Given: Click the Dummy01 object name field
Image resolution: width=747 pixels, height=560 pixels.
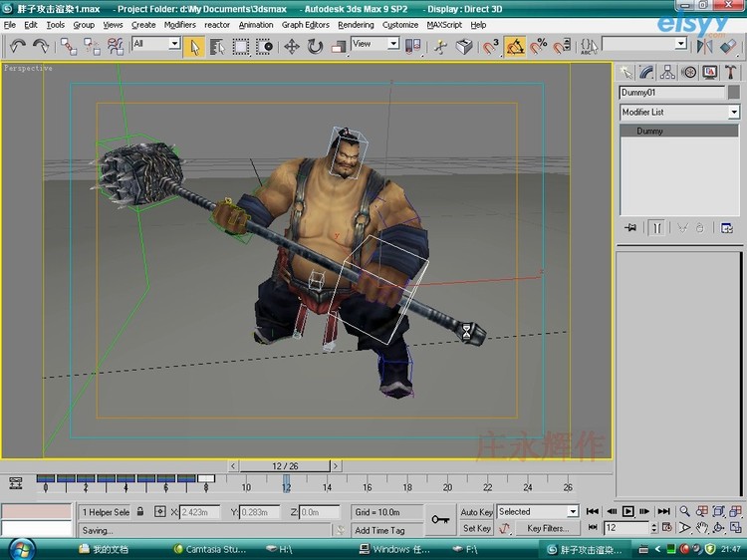Looking at the screenshot, I should 672,93.
